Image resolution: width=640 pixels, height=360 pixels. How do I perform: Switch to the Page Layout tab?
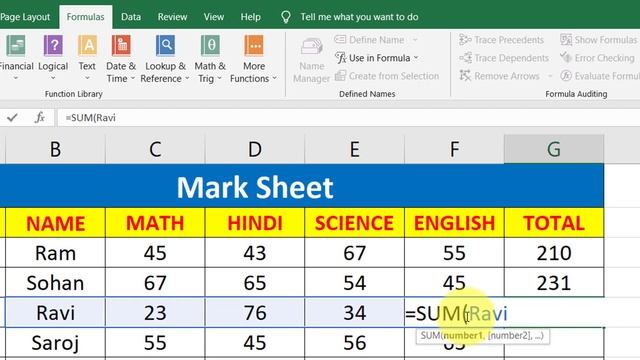[x=25, y=17]
